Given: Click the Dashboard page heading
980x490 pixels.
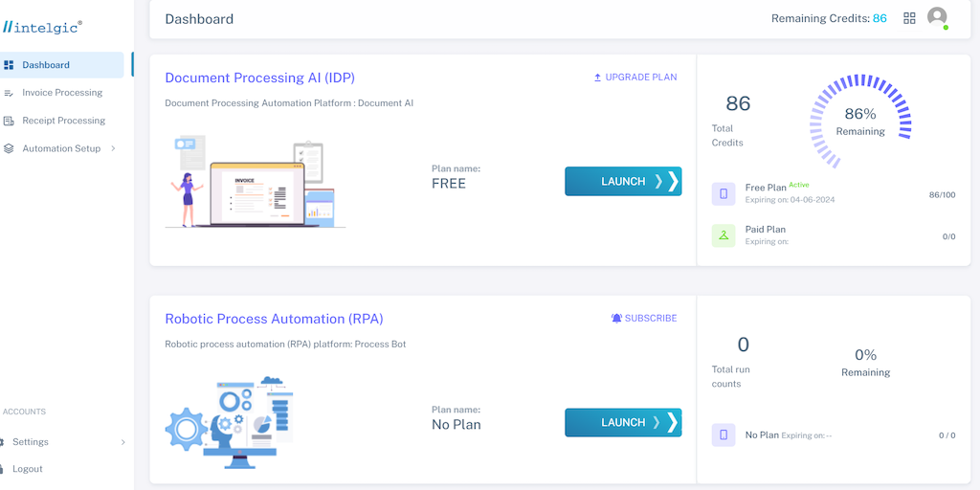Looking at the screenshot, I should [199, 19].
